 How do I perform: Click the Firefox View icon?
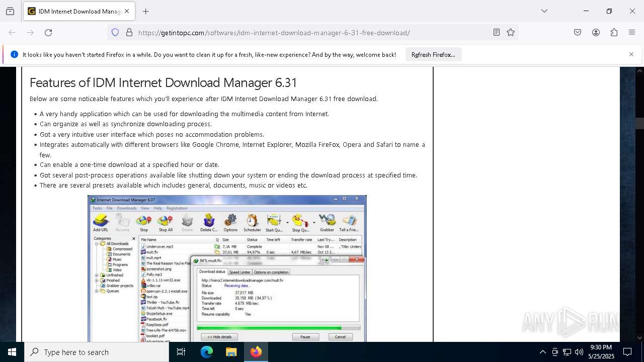(10, 11)
